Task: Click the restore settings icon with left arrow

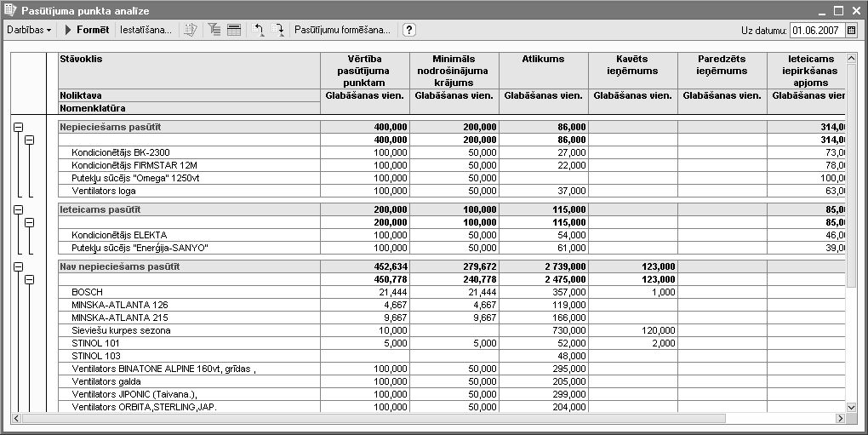Action: pos(259,30)
